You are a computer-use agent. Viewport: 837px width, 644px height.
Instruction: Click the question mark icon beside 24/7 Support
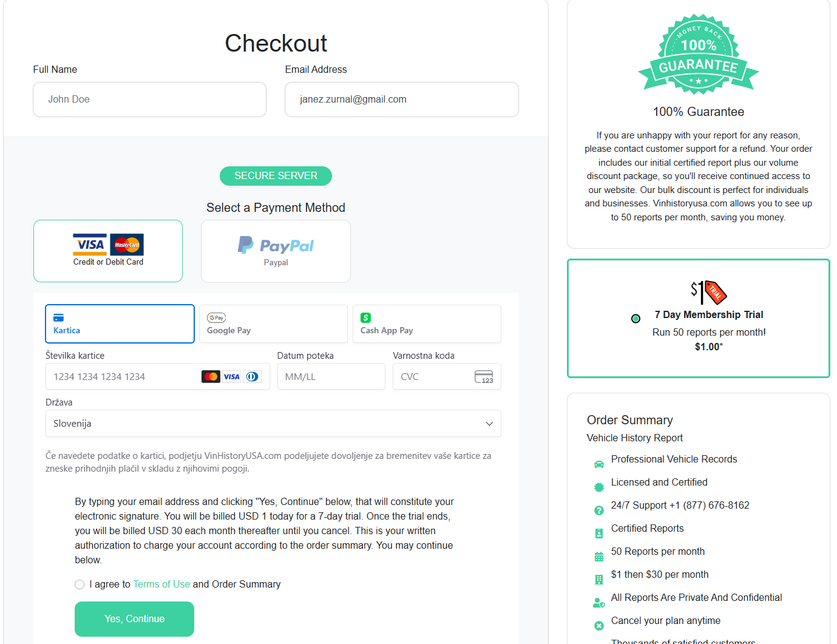pos(599,510)
